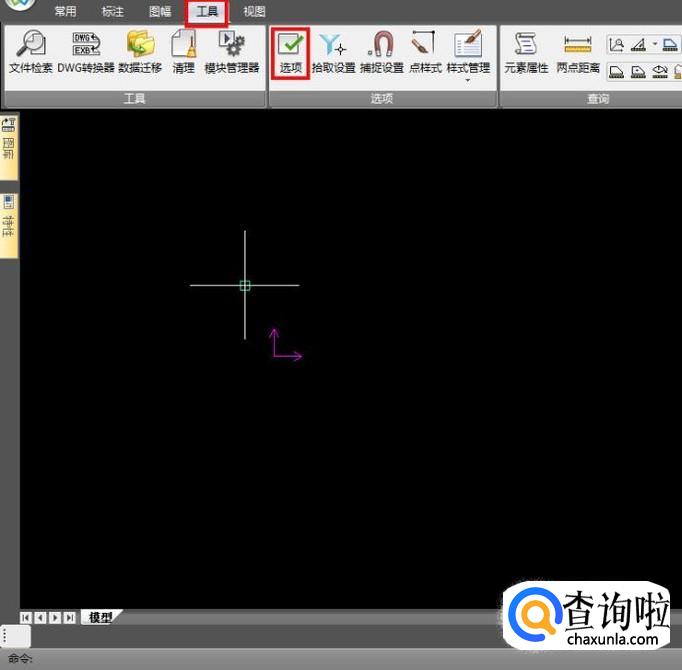Switch to the 常用 ribbon tab
Screen dimensions: 682x670
tap(65, 12)
